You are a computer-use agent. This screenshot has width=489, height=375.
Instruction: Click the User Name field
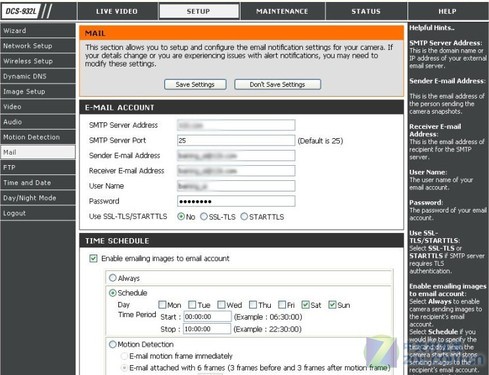tap(236, 186)
